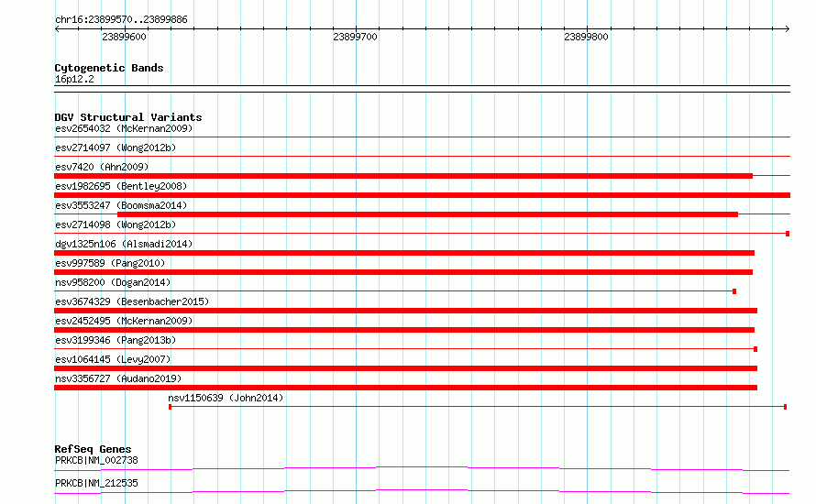
Task: Click the RefSeq Genes track title
Action: coord(93,449)
